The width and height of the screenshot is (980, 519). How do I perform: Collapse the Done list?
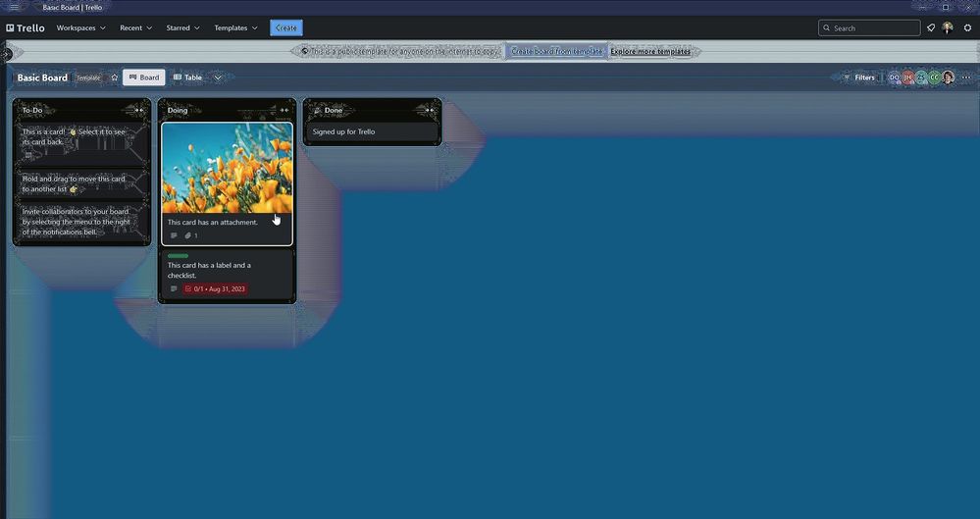429,110
